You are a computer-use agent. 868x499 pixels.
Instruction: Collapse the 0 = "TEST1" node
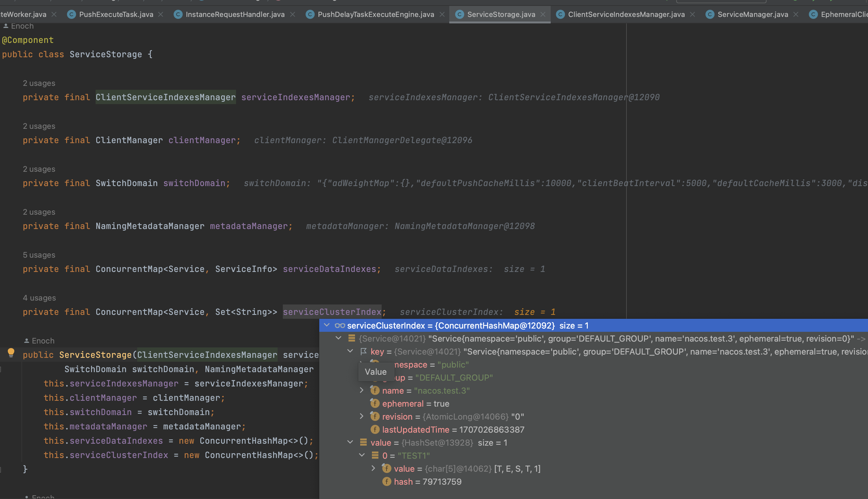pyautogui.click(x=362, y=455)
